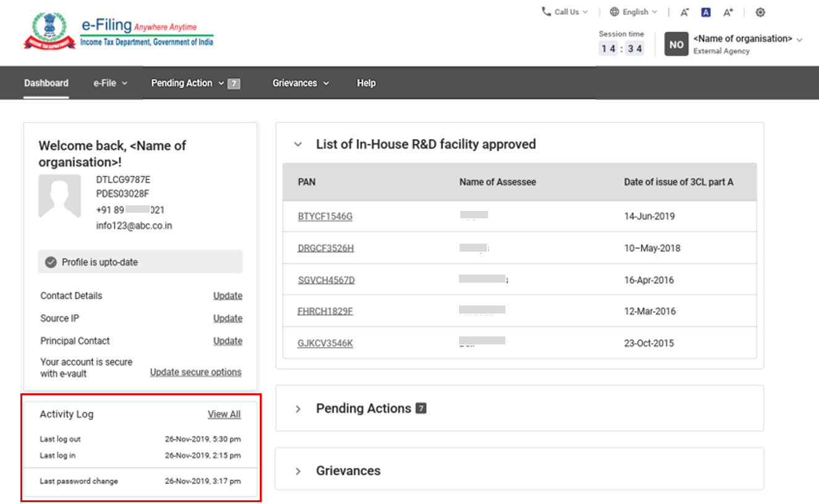The image size is (819, 504).
Task: Open the Help menu item
Action: [x=366, y=83]
